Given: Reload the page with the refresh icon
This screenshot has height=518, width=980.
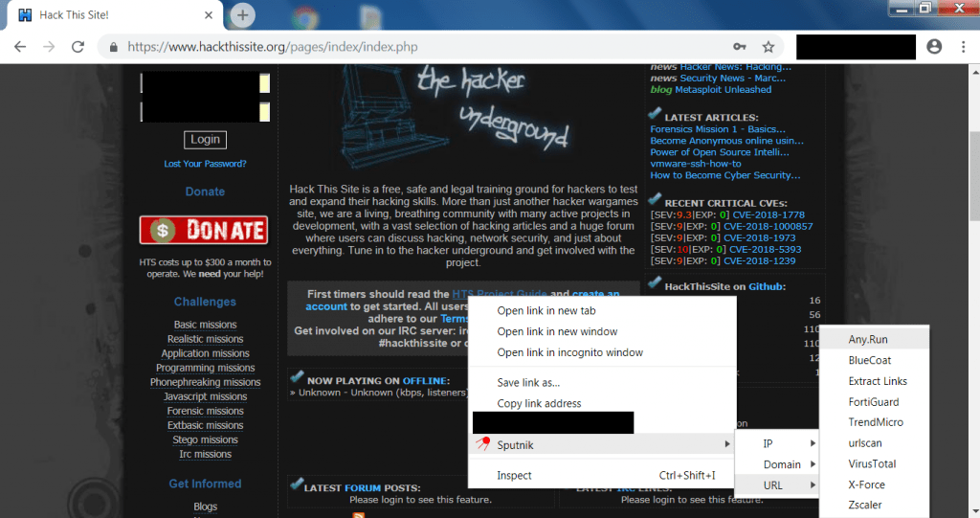Looking at the screenshot, I should (x=78, y=47).
